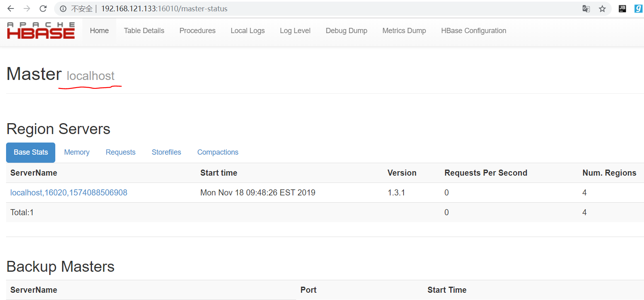Viewport: 644px width, 300px height.
Task: Click the localhost subtitle beside Master
Action: click(x=90, y=76)
